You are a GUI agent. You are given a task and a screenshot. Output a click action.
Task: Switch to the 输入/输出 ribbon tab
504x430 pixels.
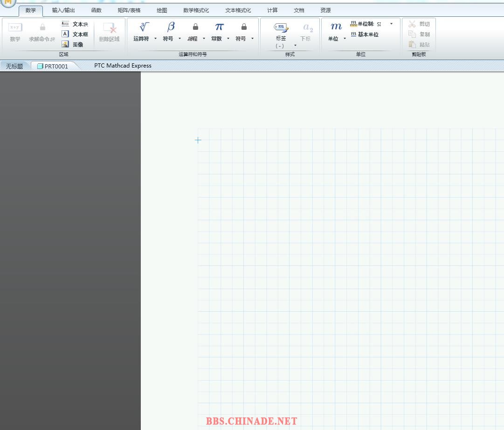click(63, 10)
